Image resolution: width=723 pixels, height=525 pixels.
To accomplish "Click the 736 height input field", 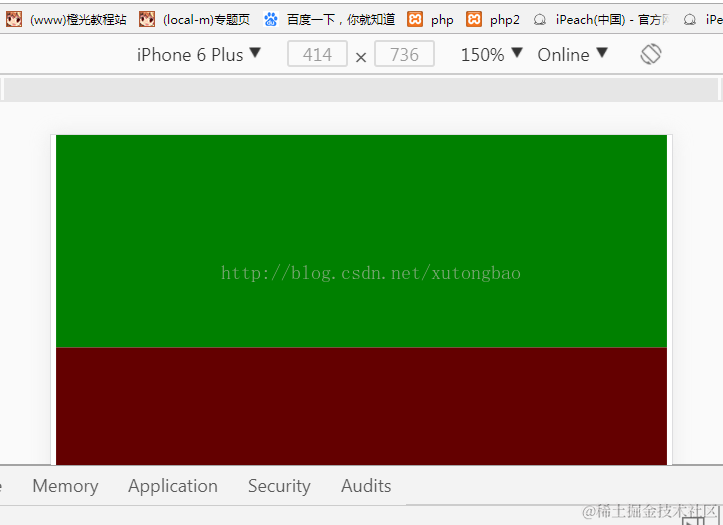I will 404,54.
